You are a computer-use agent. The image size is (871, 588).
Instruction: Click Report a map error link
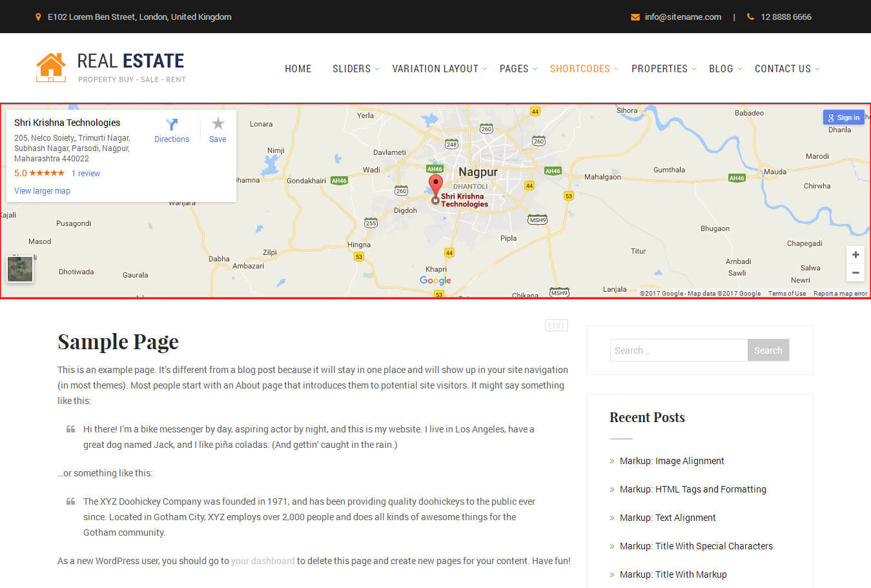coord(840,294)
